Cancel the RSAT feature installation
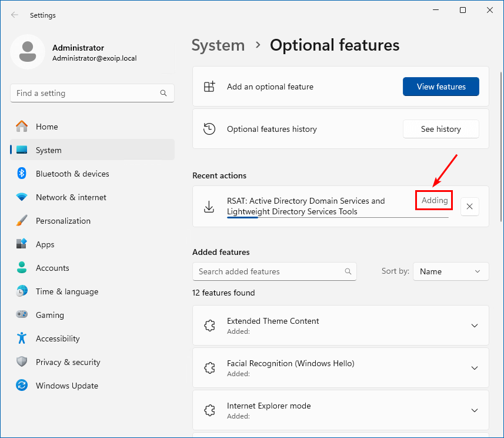 [x=469, y=207]
